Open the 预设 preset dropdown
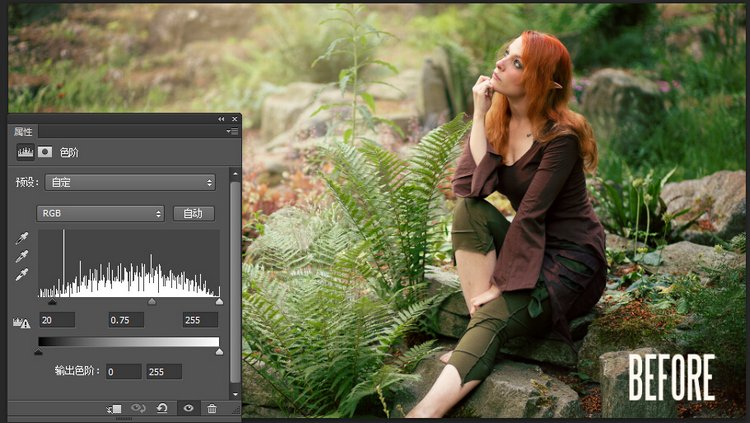Screen dimensions: 750x423 [130, 182]
